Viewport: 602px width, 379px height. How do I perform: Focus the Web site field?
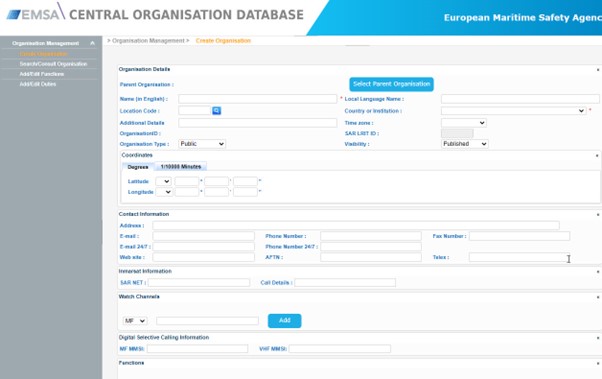(x=203, y=257)
